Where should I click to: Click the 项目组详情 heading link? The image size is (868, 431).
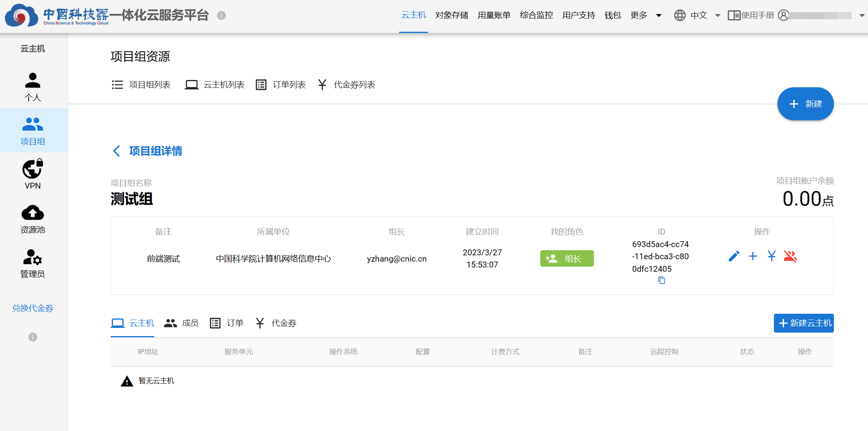click(156, 151)
